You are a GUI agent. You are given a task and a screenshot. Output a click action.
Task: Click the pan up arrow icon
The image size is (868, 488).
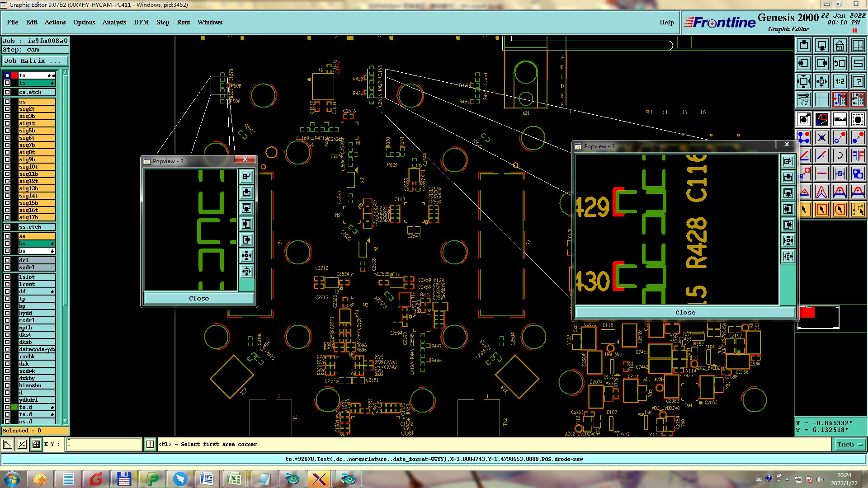coord(803,45)
